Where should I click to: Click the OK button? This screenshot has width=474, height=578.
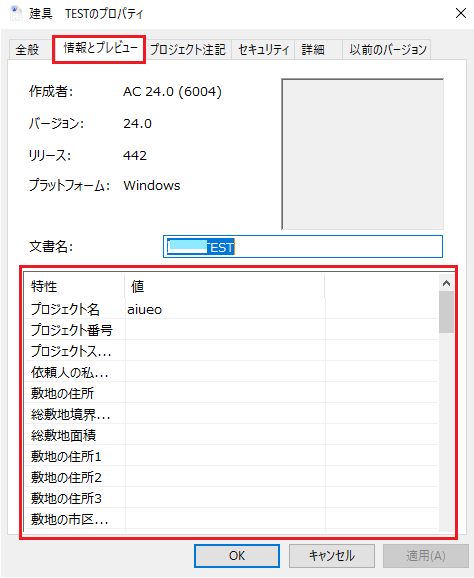[237, 556]
